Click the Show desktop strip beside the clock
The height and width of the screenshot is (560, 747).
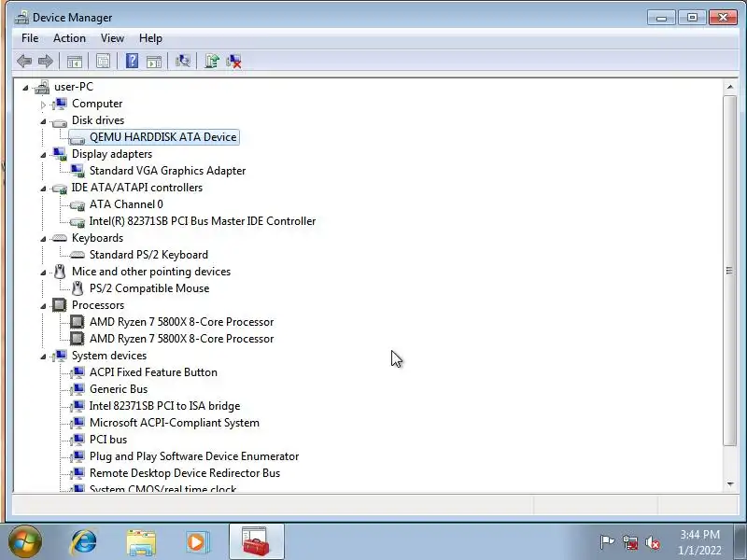(740, 542)
